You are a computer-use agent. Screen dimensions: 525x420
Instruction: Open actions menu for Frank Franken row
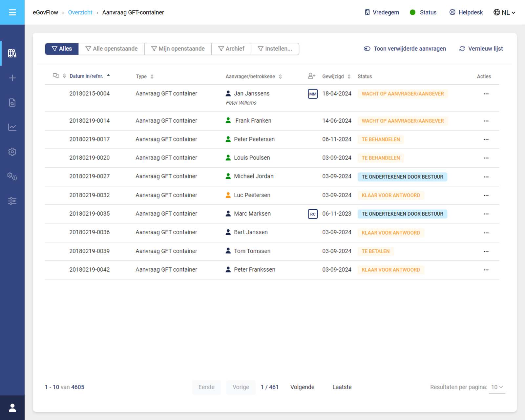(486, 121)
